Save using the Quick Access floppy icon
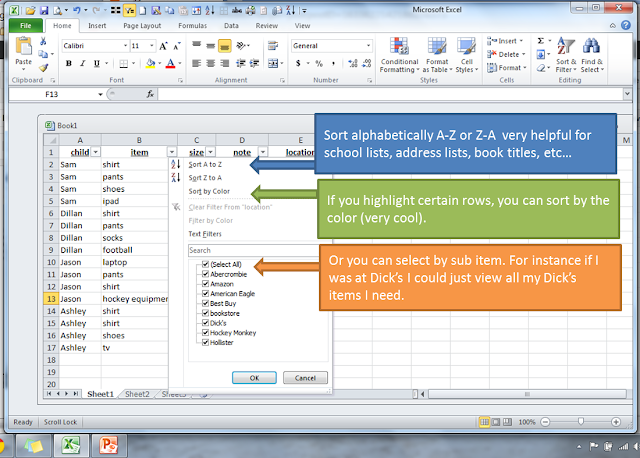Screen dimensions: 640x458 click(44, 10)
